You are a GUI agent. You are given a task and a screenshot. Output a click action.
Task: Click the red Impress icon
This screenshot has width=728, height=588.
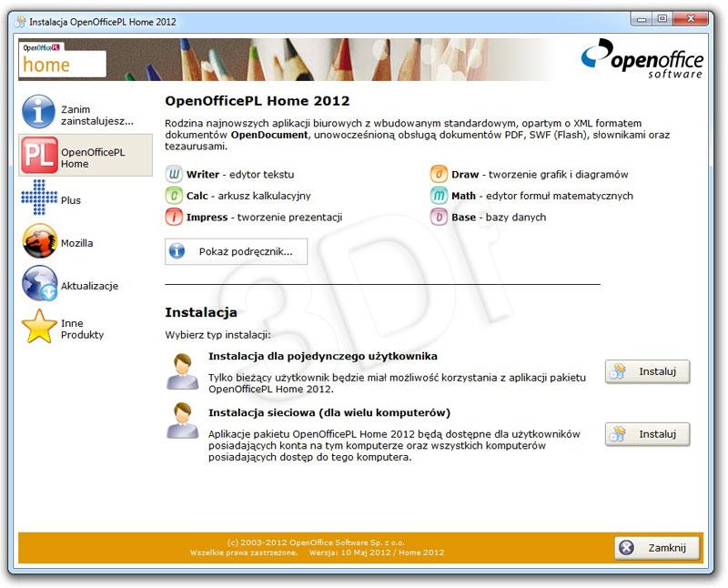point(174,217)
